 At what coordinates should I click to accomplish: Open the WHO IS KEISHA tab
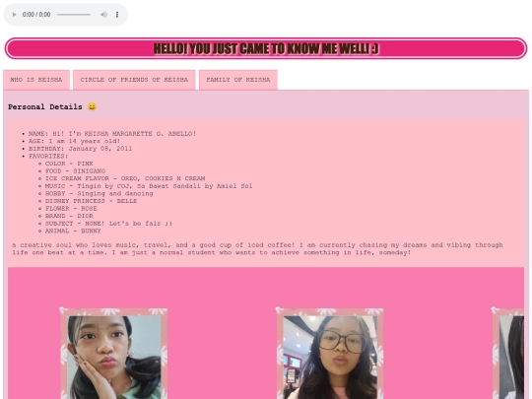click(x=36, y=80)
